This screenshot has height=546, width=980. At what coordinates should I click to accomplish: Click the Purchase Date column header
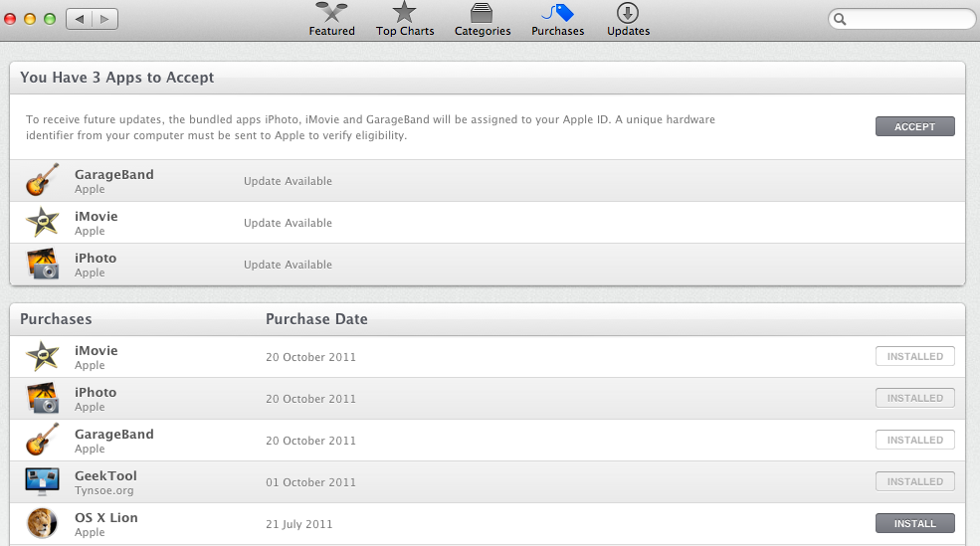pyautogui.click(x=316, y=319)
